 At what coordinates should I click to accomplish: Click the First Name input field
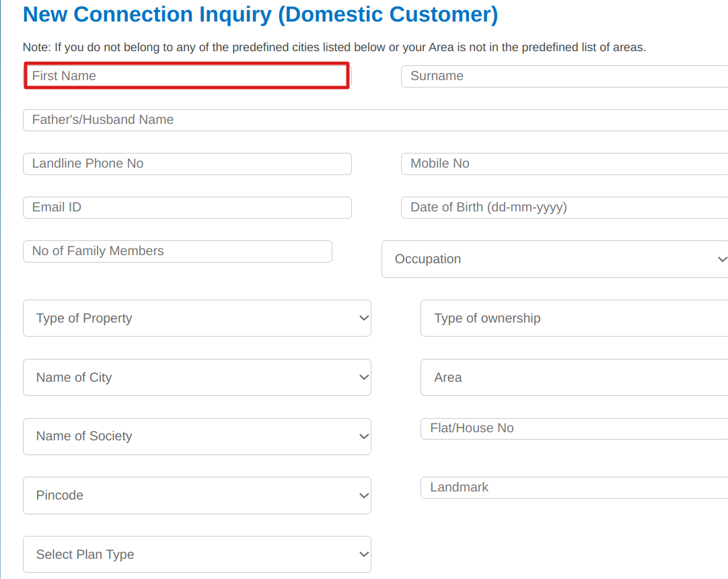(187, 76)
